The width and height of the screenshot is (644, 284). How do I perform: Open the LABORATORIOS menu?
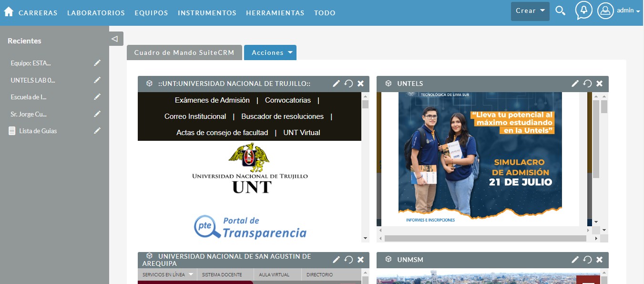coord(96,13)
